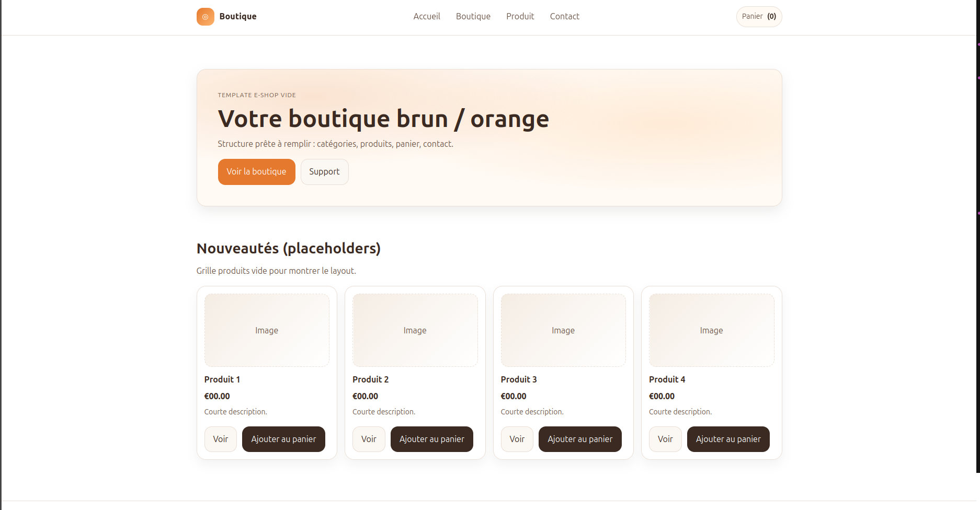Click the Boutique logo icon
The width and height of the screenshot is (980, 510).
tap(205, 16)
